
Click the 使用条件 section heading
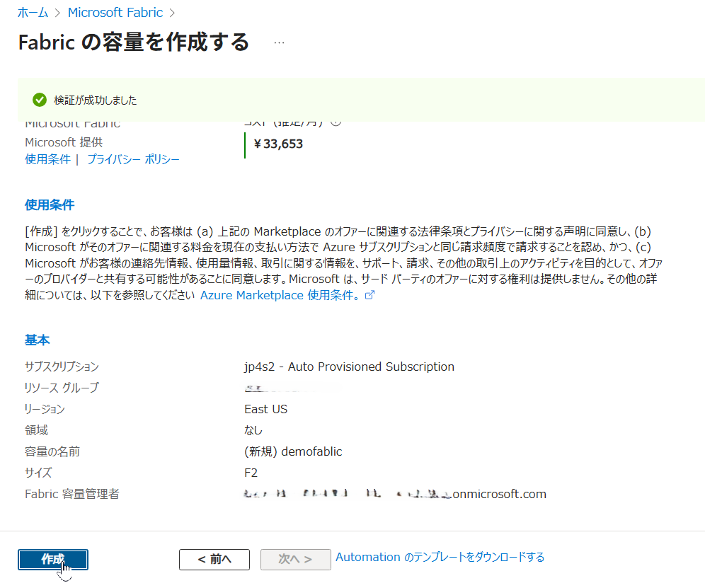(50, 205)
